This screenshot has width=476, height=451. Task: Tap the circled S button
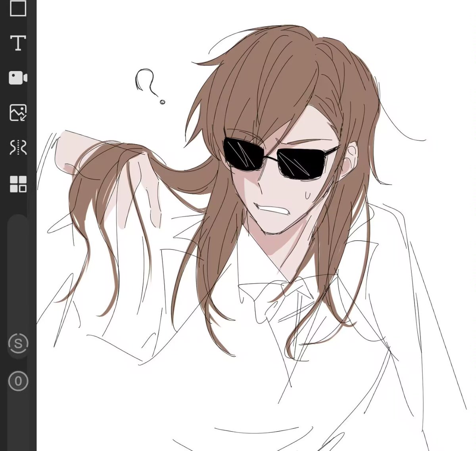pyautogui.click(x=18, y=344)
